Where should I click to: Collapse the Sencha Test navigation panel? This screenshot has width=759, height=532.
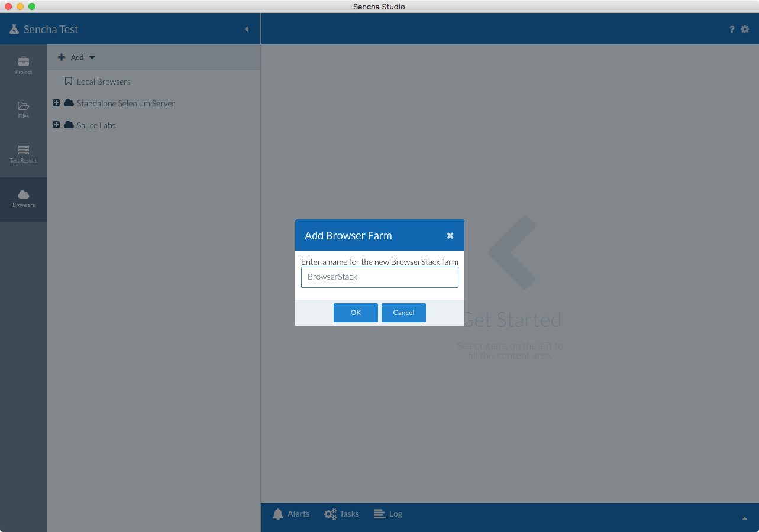[x=247, y=28]
